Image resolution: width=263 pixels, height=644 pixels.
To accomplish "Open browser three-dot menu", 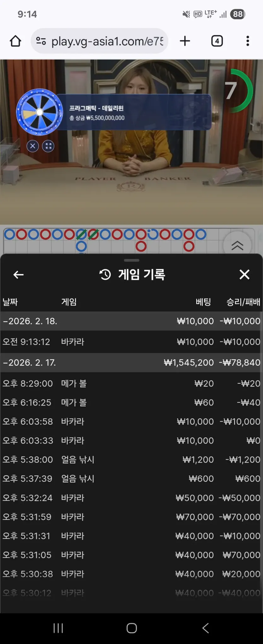I will pos(248,41).
